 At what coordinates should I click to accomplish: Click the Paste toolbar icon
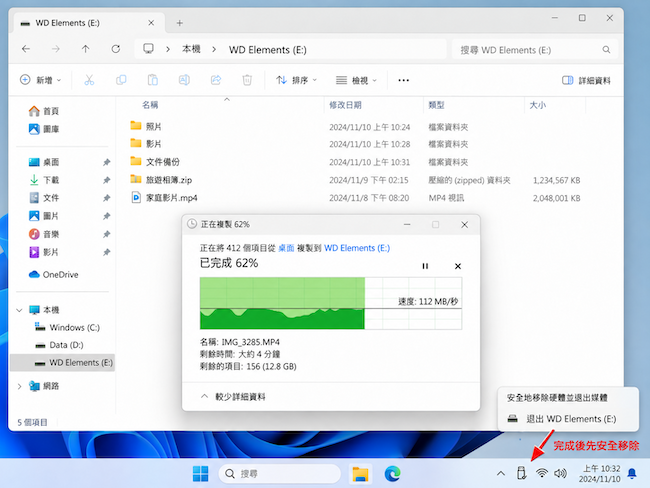153,80
